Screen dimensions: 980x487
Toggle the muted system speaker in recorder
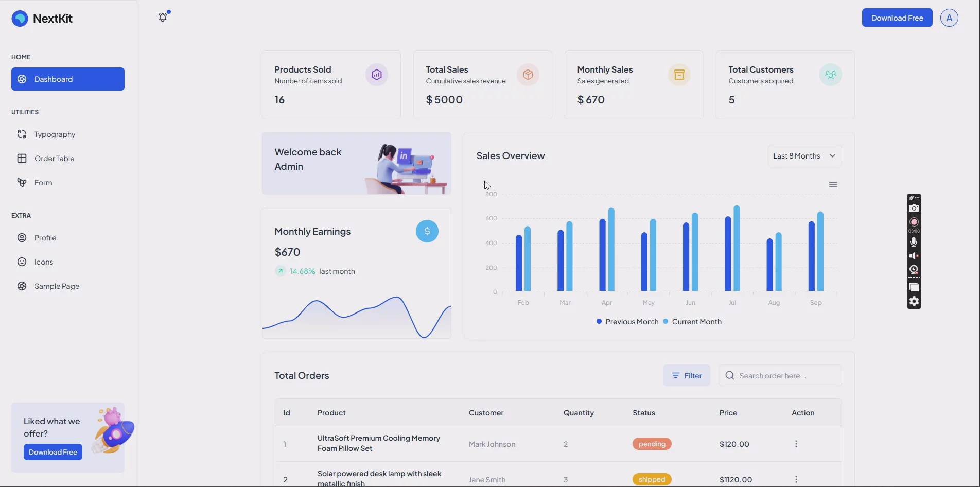[x=914, y=256]
